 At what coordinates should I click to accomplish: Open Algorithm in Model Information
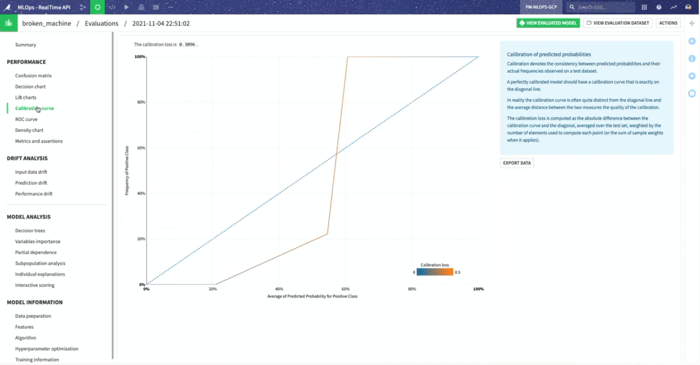[x=26, y=338]
